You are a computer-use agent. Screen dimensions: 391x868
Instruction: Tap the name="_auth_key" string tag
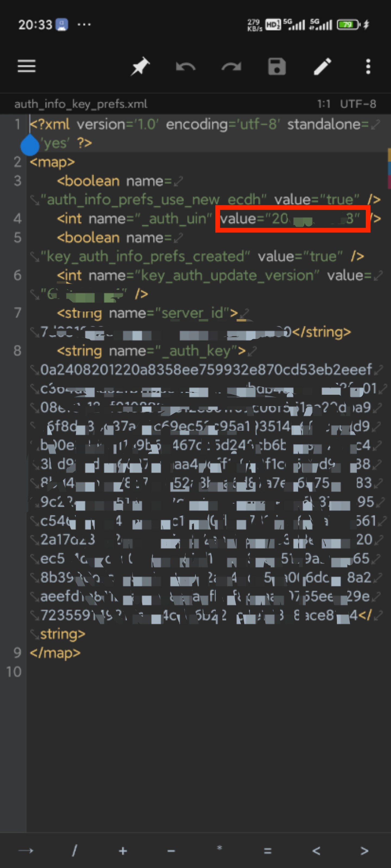(152, 351)
